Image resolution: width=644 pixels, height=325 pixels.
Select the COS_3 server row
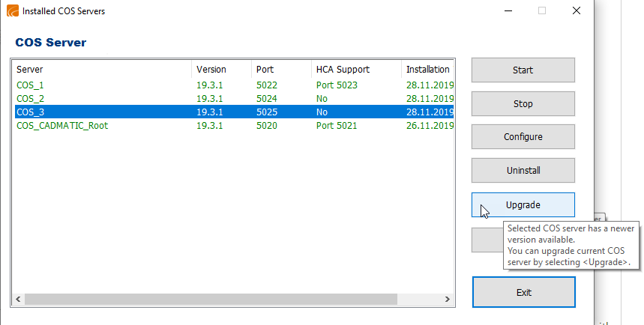[x=31, y=112]
